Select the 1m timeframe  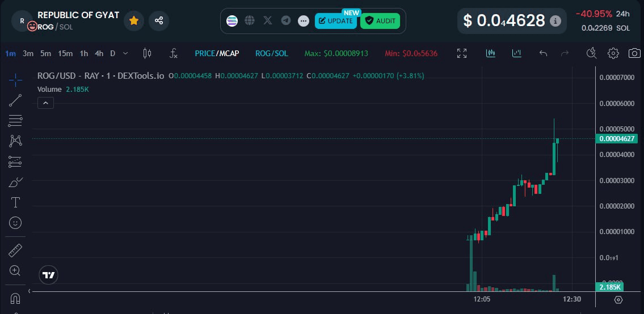(x=11, y=53)
